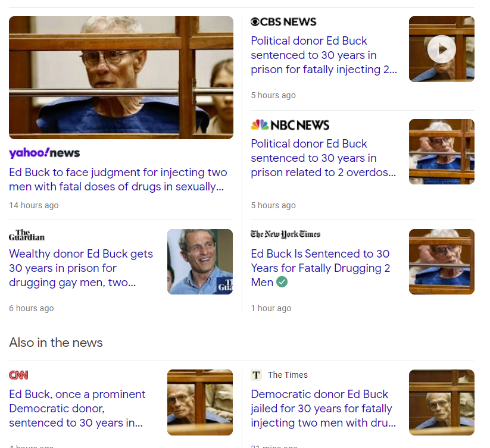Click The Times T favicon
The image size is (490, 448).
pos(256,375)
